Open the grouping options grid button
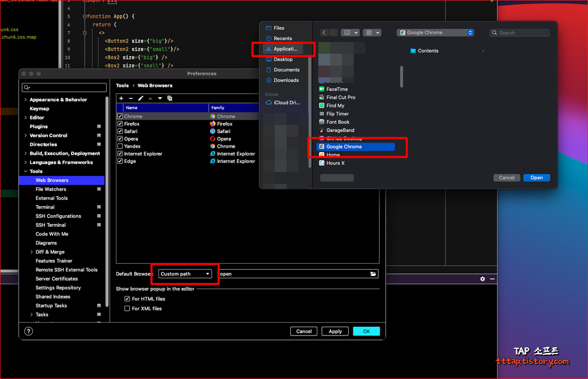The image size is (588, 379). 372,33
